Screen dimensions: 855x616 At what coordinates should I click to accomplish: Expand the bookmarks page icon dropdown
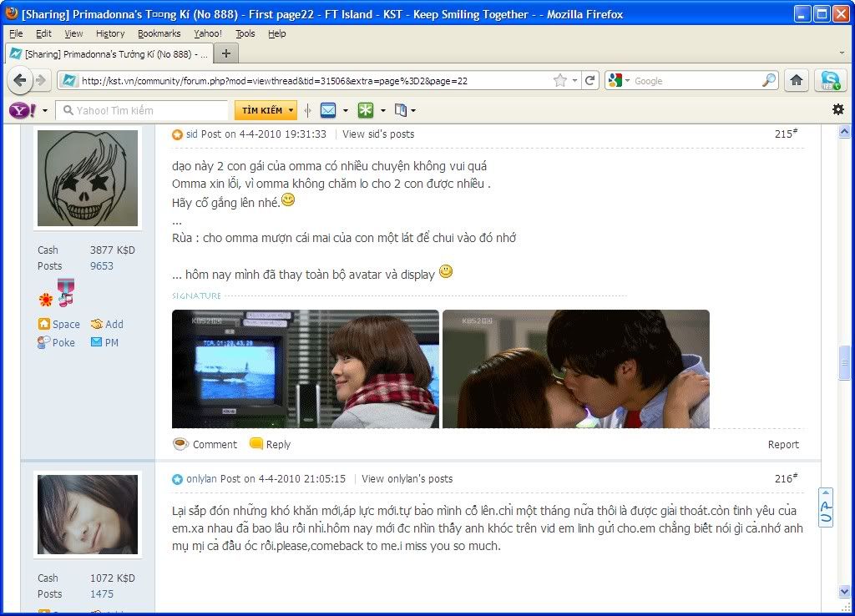point(413,110)
